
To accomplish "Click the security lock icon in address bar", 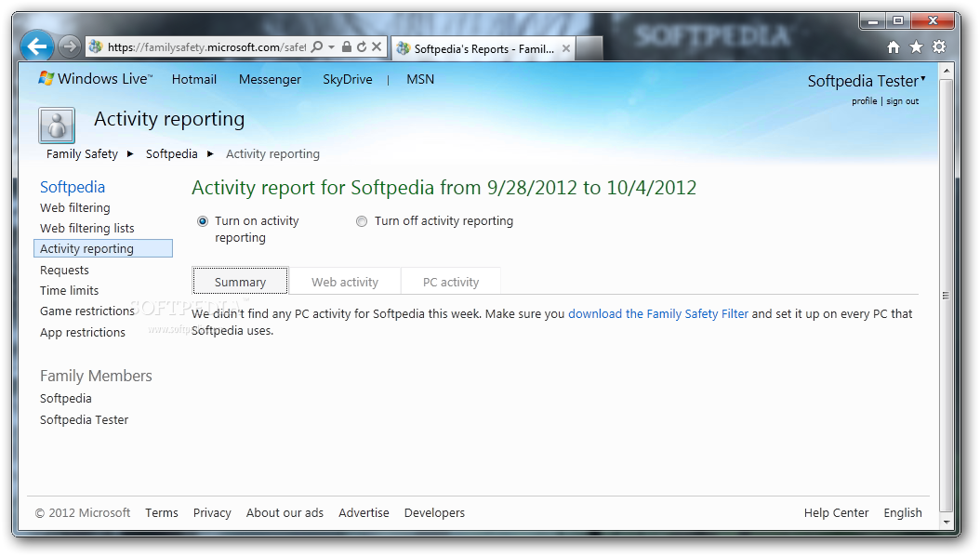I will (x=346, y=46).
